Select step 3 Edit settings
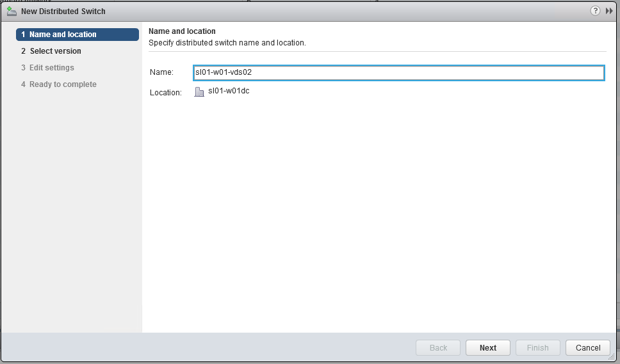This screenshot has height=364, width=620. point(47,68)
